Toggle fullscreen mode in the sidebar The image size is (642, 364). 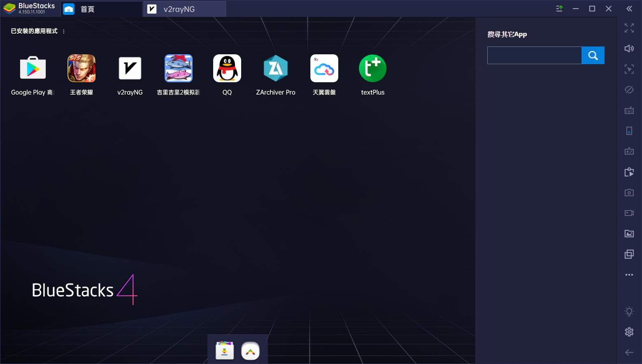629,28
